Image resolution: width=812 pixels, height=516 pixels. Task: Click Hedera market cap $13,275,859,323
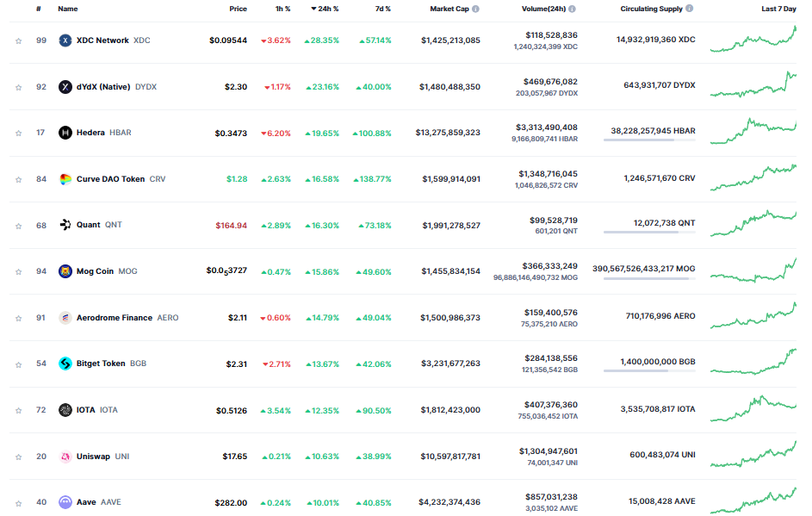[x=448, y=133]
